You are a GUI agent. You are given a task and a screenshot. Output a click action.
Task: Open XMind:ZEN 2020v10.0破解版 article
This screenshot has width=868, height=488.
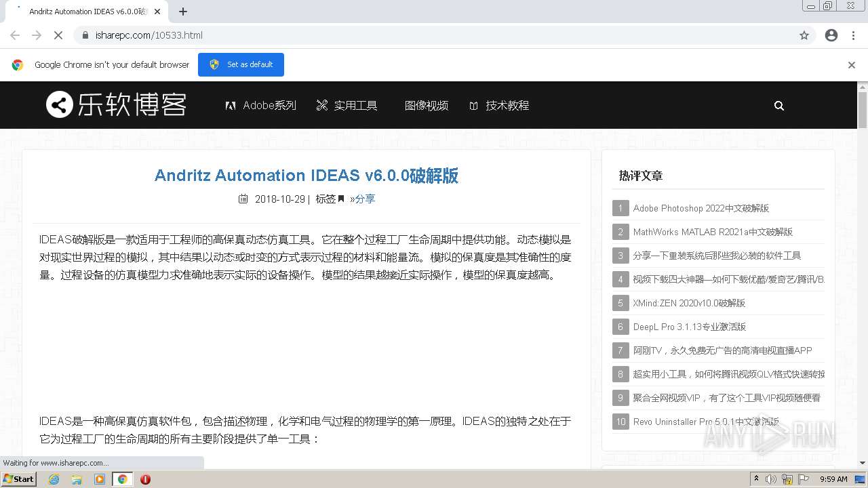pyautogui.click(x=689, y=303)
